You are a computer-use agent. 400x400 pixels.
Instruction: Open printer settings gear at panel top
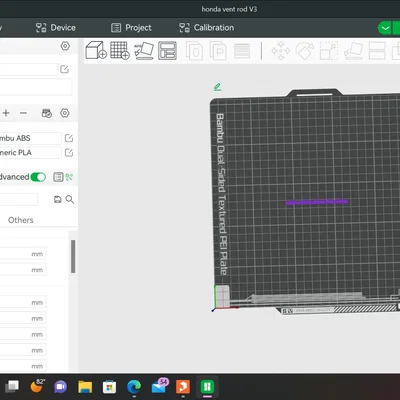pyautogui.click(x=65, y=46)
